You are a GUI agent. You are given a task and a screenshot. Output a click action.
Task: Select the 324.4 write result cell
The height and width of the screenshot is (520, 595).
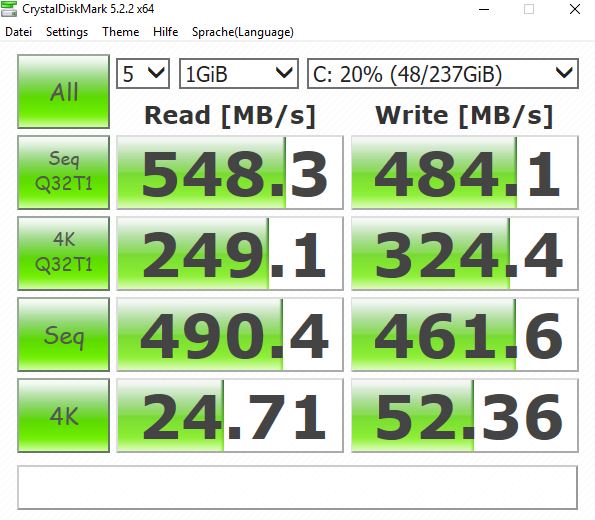point(465,253)
